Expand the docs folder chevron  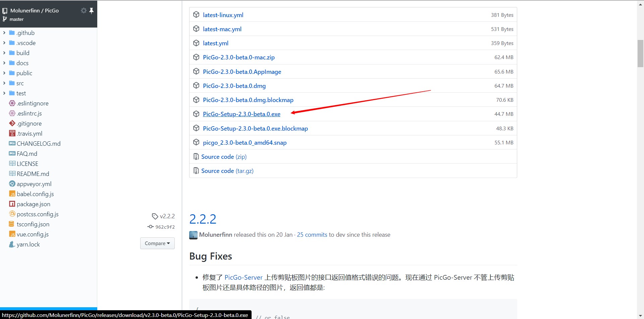(x=4, y=63)
